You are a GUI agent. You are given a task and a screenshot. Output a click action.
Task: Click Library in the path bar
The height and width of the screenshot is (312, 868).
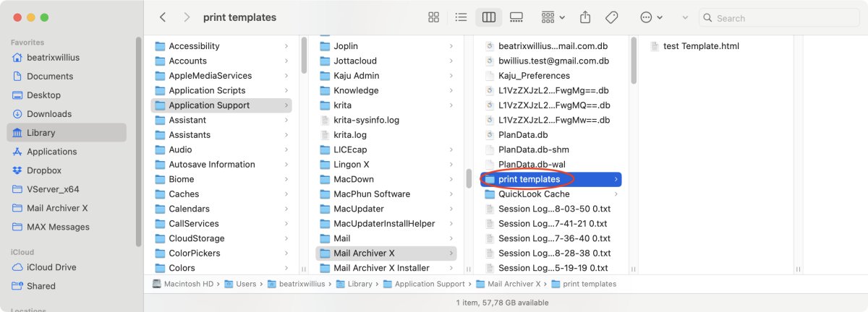[x=354, y=284]
